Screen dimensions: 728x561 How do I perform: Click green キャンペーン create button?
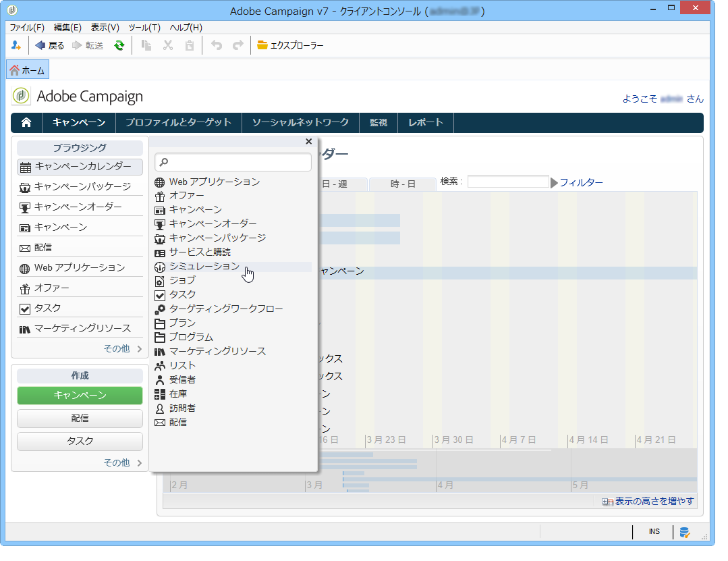pyautogui.click(x=80, y=396)
